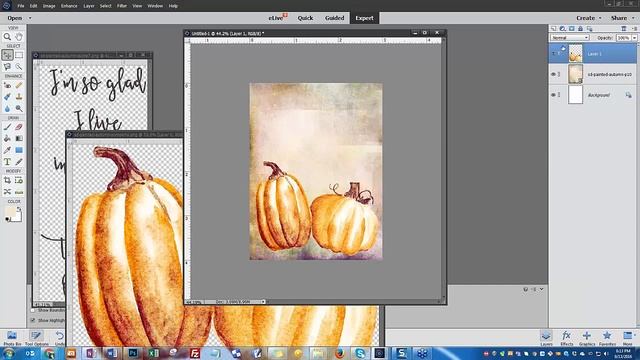Select the Red Eye Removal tool
This screenshot has height=360, width=640.
coord(7,85)
